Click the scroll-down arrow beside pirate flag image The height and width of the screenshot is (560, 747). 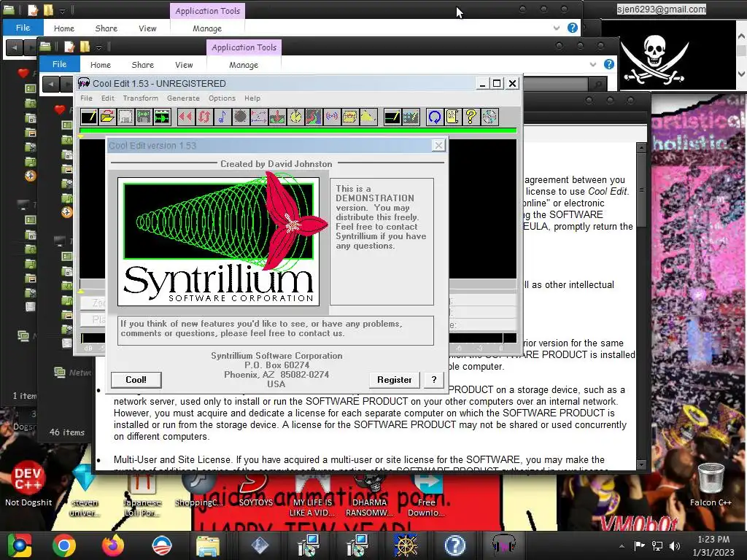click(x=741, y=74)
